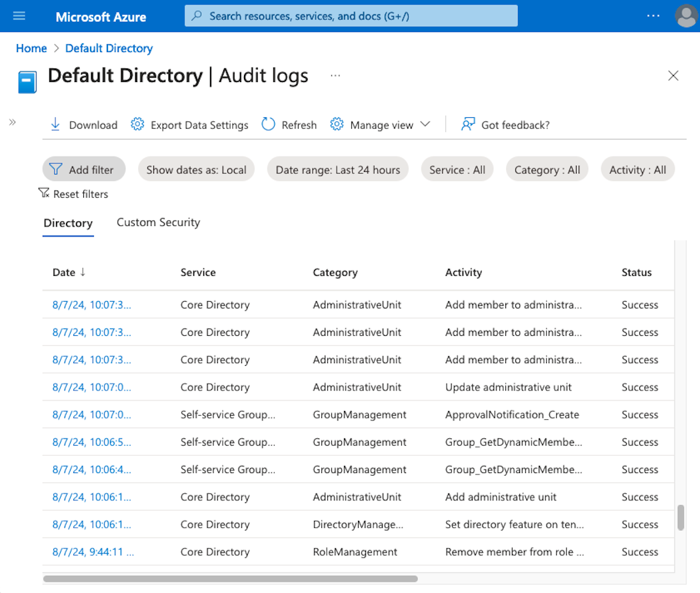The height and width of the screenshot is (593, 700).
Task: Open the ellipsis beside Audit logs title
Action: (335, 75)
